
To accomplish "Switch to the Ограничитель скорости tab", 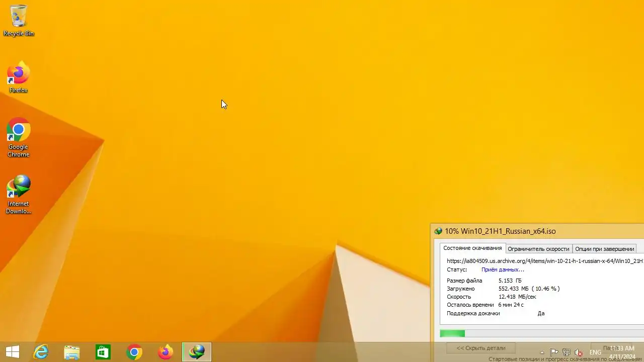I will [538, 249].
